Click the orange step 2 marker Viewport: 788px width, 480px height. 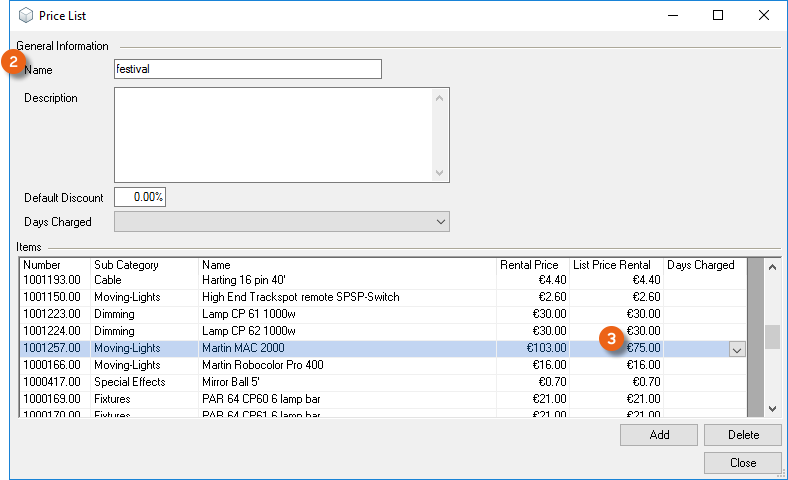coord(13,61)
